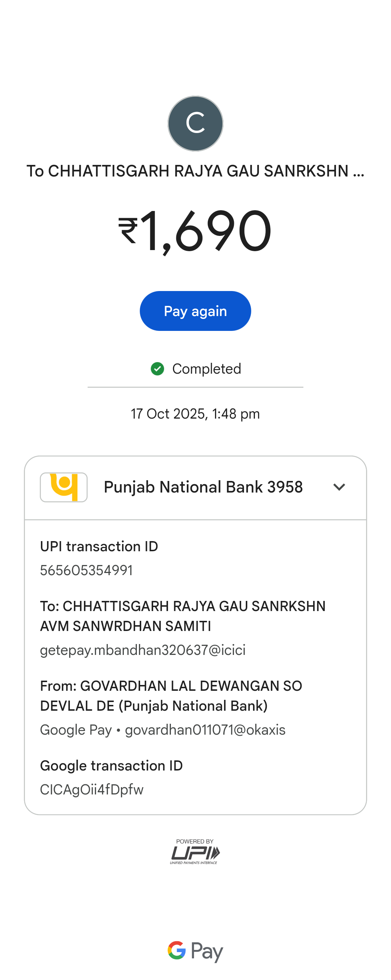Image resolution: width=391 pixels, height=980 pixels.
Task: Tap the Punjab National Bank 3958 label
Action: coord(203,487)
